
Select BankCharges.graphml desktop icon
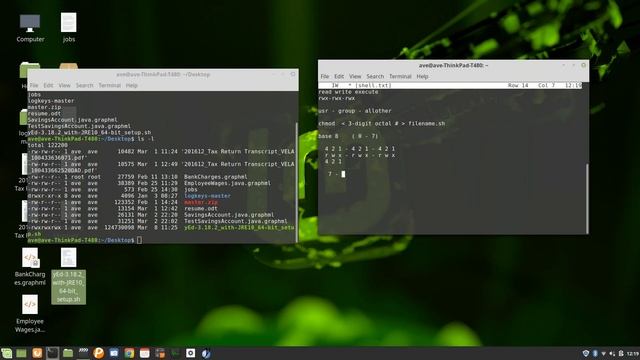click(30, 267)
